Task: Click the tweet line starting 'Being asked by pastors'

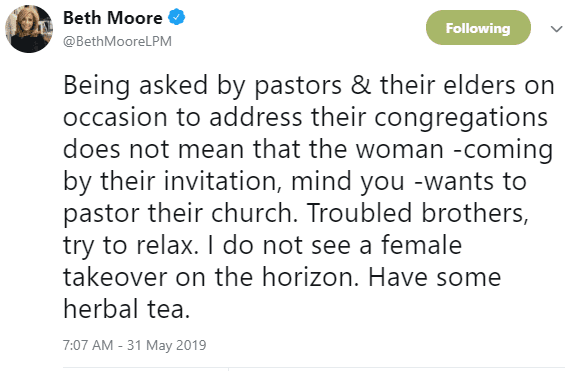Action: pyautogui.click(x=309, y=86)
